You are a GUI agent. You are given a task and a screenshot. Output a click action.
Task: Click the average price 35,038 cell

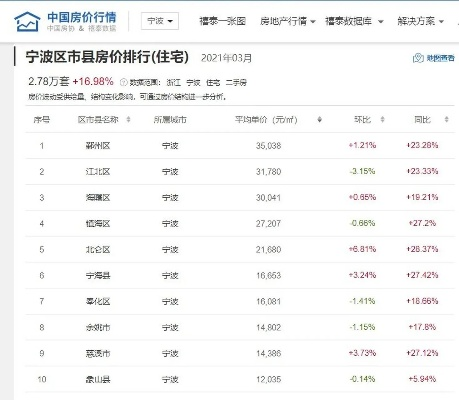coord(268,146)
